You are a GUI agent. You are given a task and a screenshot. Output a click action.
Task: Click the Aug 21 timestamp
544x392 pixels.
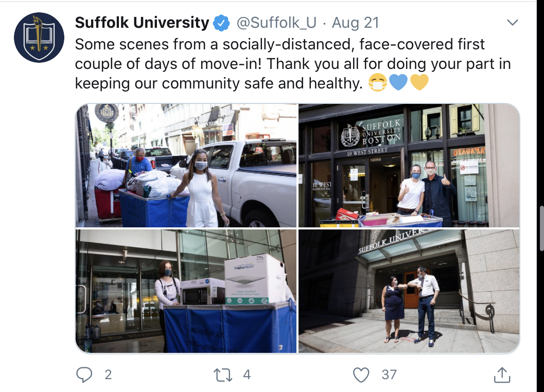click(x=355, y=23)
